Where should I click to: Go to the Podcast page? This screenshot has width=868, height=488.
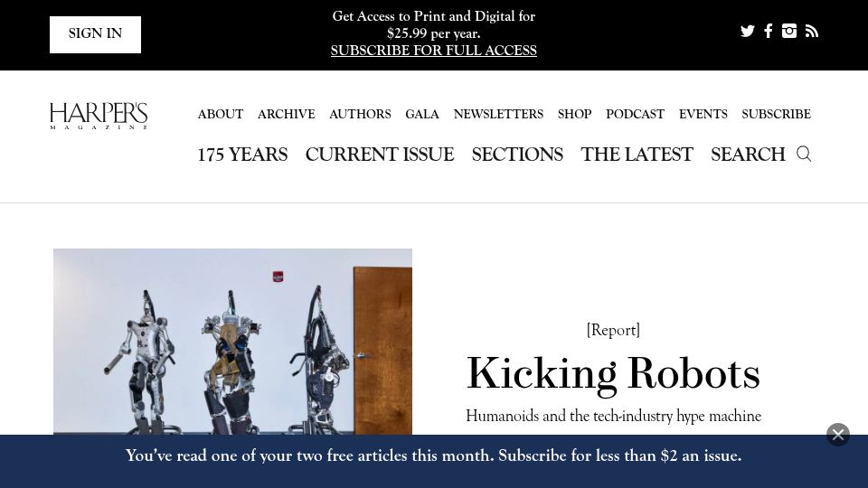[635, 114]
